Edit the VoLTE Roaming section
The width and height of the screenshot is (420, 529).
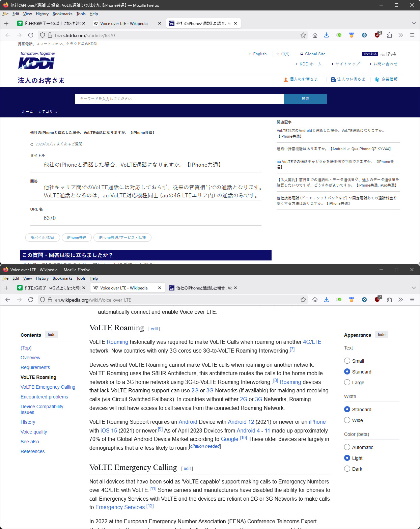click(x=154, y=329)
